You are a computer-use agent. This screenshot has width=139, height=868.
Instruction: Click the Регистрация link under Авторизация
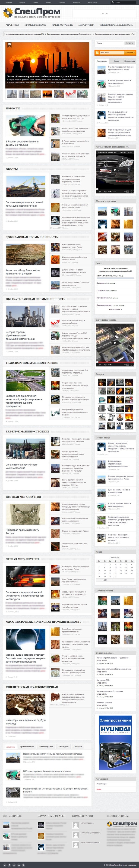click(x=101, y=784)
